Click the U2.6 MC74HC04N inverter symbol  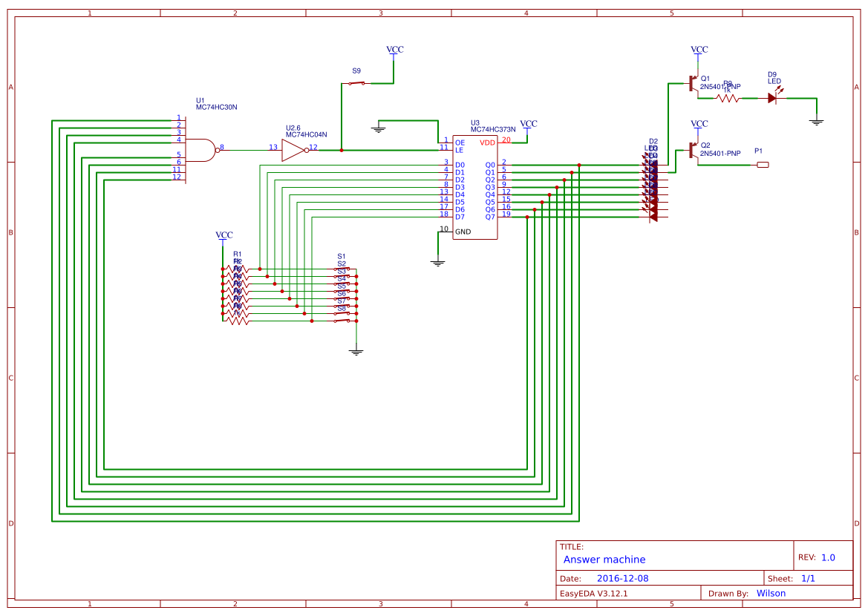coord(291,148)
